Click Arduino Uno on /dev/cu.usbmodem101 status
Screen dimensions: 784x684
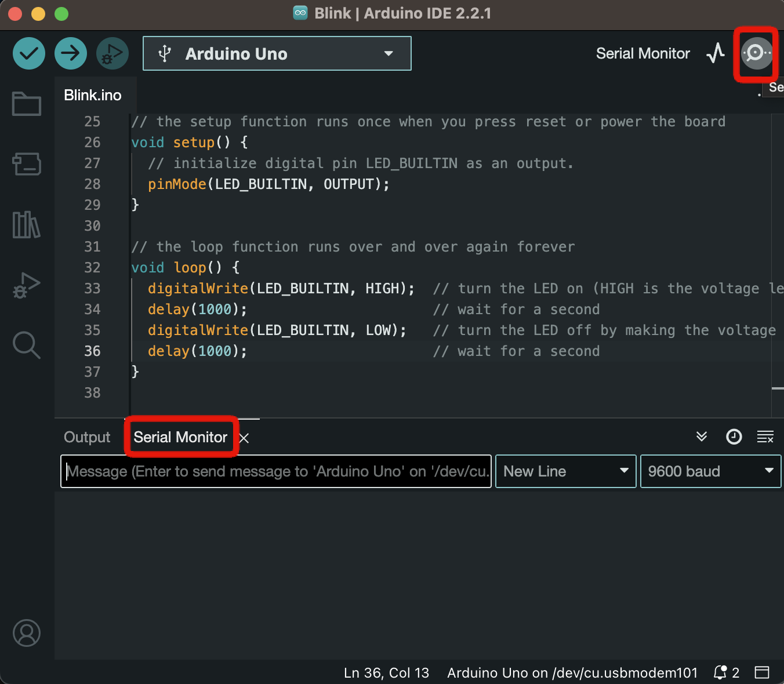pyautogui.click(x=572, y=672)
